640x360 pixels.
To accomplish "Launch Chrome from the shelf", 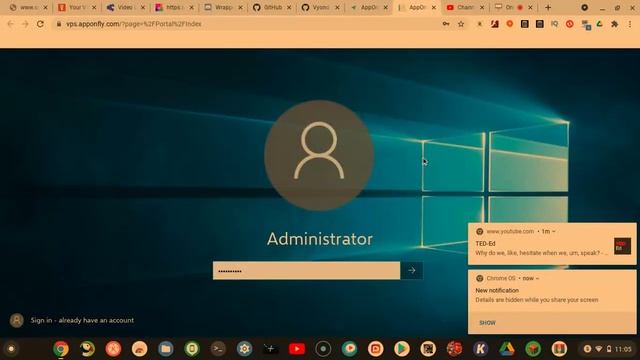I will (x=61, y=349).
